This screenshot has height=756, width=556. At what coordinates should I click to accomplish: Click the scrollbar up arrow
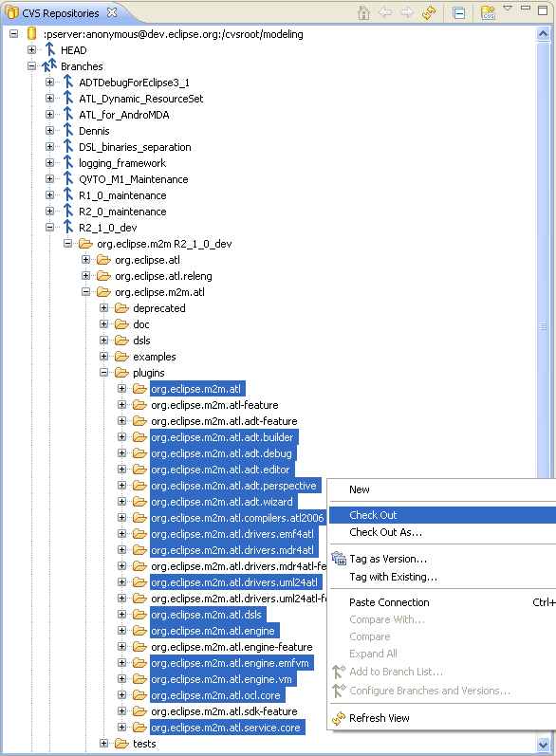543,33
